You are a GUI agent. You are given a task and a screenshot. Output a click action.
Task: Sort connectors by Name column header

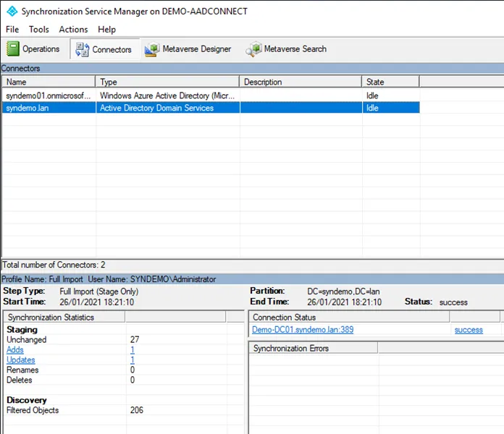[48, 82]
